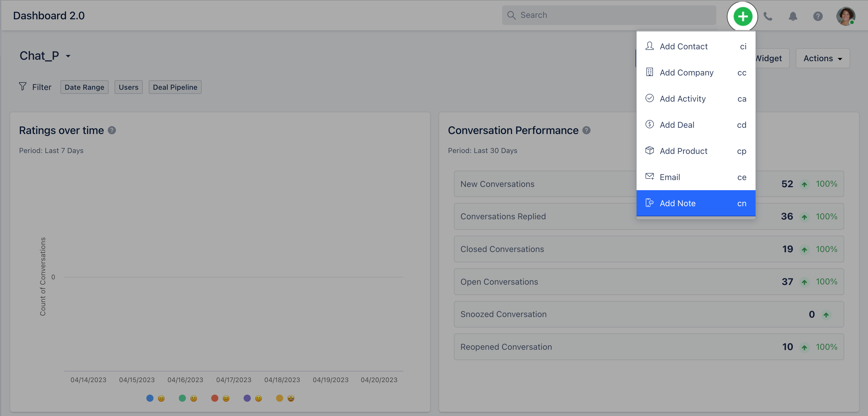Open the Deal Pipeline filter
Image resolution: width=868 pixels, height=416 pixels.
pos(175,87)
